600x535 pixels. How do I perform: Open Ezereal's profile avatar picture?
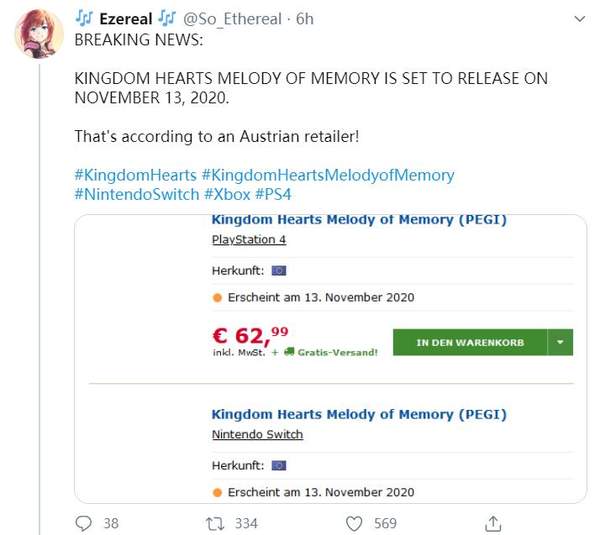(39, 33)
